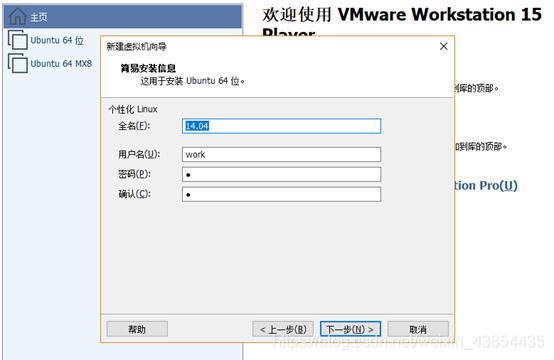Click the 个性化 Linux group label
This screenshot has height=360, width=554.
[133, 109]
